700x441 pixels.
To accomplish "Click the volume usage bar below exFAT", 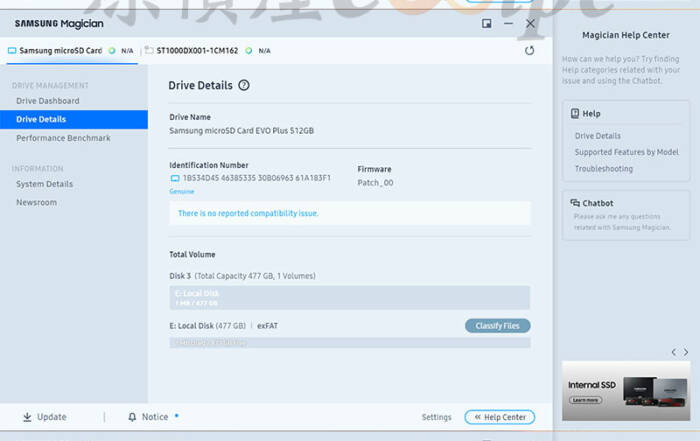I will point(350,342).
